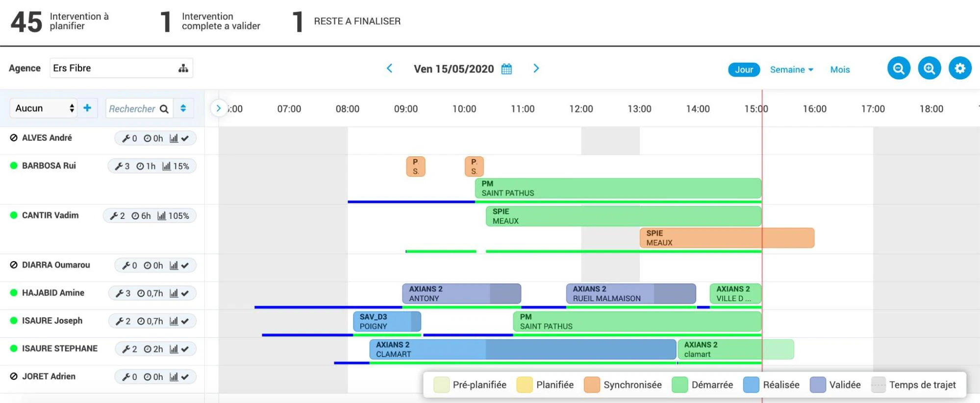Go to the next day arrow

(536, 69)
